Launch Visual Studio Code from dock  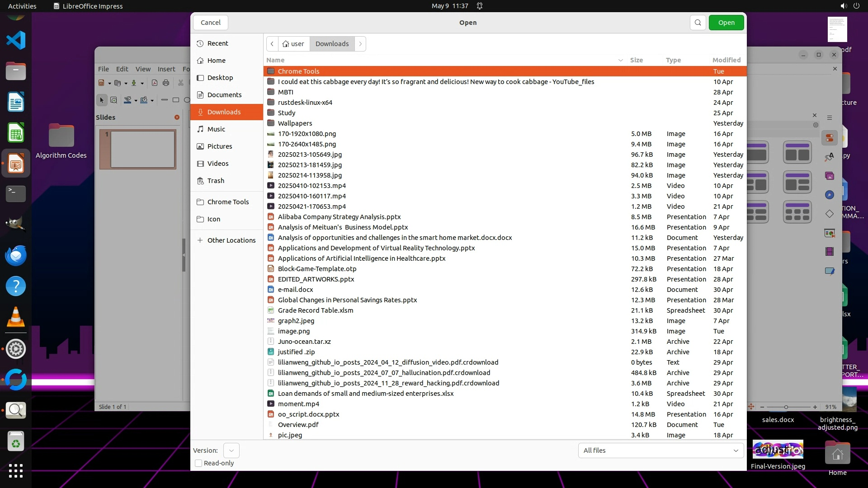coord(16,40)
